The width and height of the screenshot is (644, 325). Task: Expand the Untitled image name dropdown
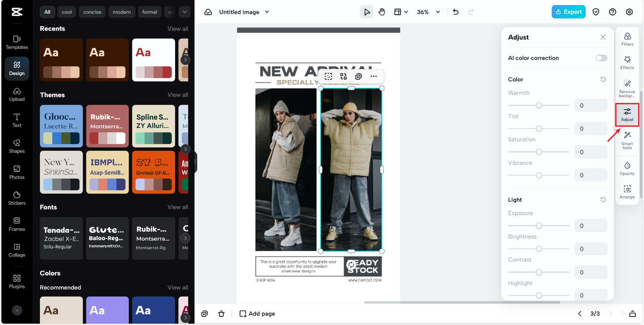(267, 12)
